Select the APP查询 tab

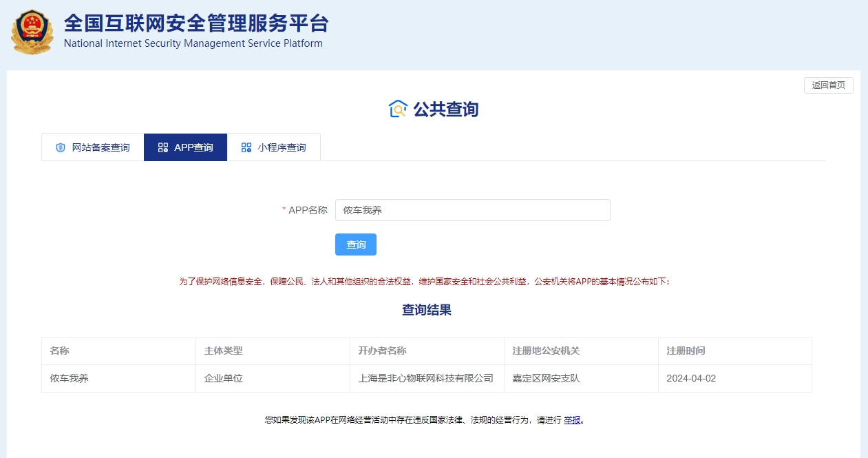[185, 147]
